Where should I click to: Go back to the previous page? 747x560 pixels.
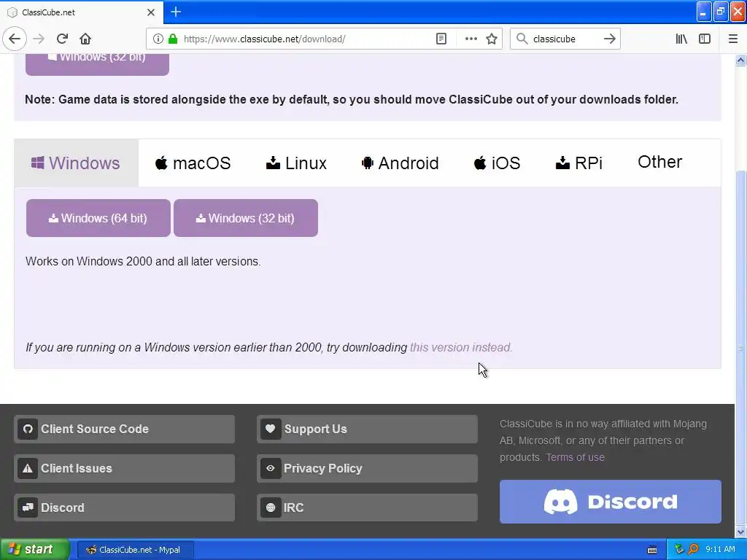[x=15, y=39]
